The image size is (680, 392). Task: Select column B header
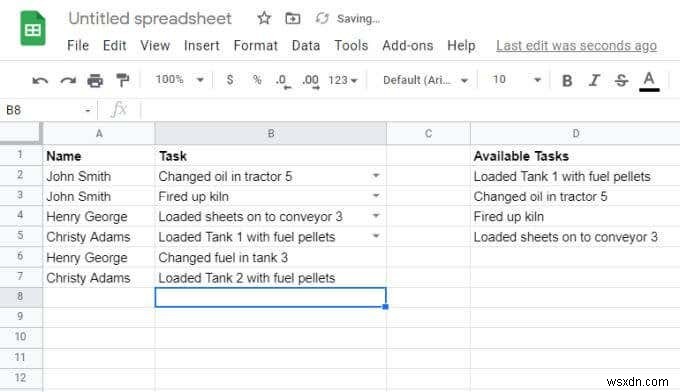(271, 134)
